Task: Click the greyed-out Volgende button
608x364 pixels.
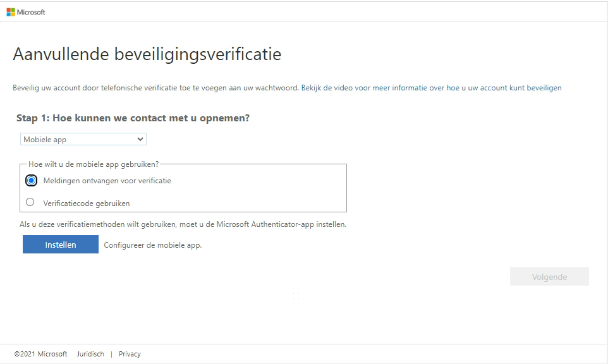Action: 549,276
